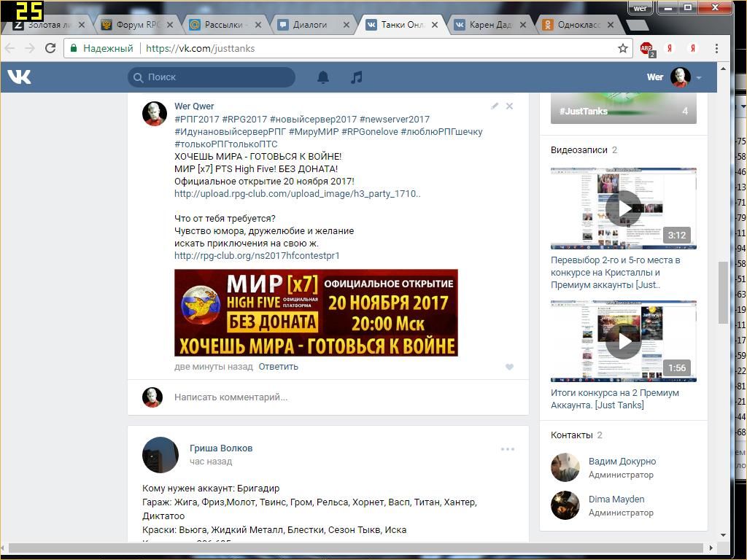The height and width of the screenshot is (560, 747).
Task: Open video title Перевыбор 2-го и 5-го места
Action: coord(616,273)
